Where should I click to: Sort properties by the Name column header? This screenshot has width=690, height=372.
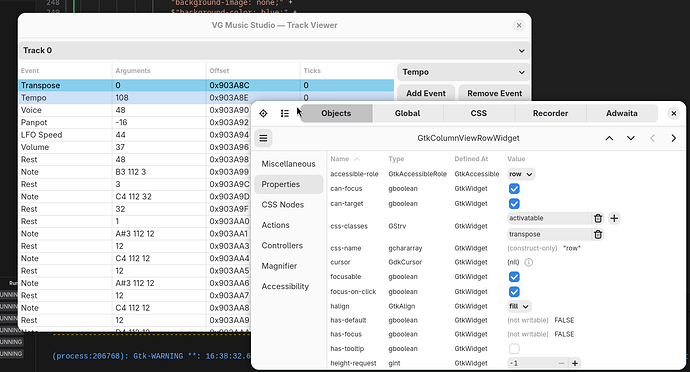coord(345,159)
